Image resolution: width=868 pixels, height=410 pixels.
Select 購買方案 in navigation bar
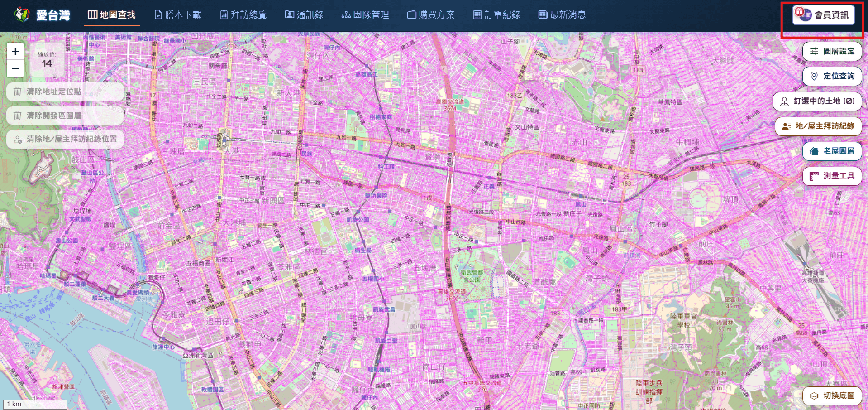coord(431,15)
